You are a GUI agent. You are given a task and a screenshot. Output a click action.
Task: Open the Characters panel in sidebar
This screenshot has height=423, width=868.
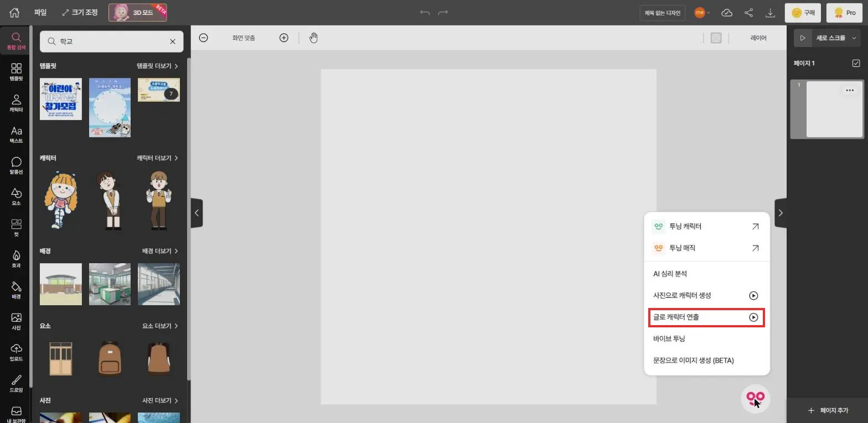[16, 103]
